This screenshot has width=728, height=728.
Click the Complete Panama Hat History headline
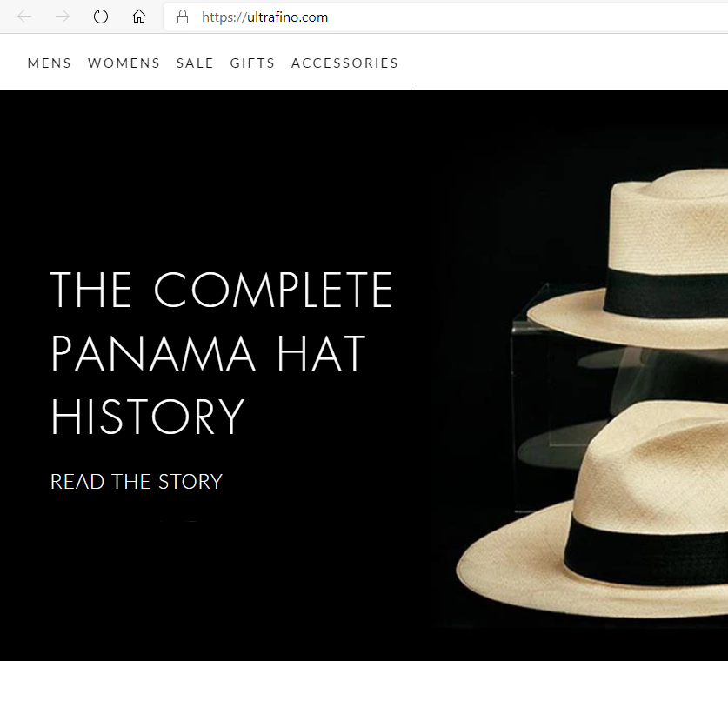[222, 353]
